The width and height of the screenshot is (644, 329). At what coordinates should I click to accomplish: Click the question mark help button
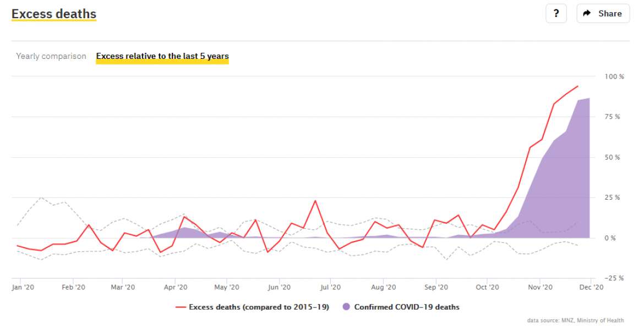556,14
